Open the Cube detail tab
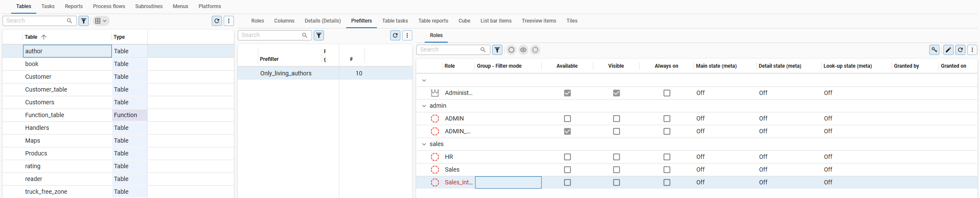This screenshot has width=980, height=198. click(x=464, y=21)
